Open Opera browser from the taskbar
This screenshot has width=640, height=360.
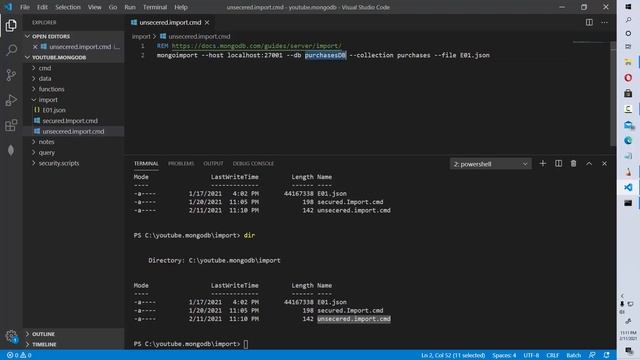click(x=628, y=78)
